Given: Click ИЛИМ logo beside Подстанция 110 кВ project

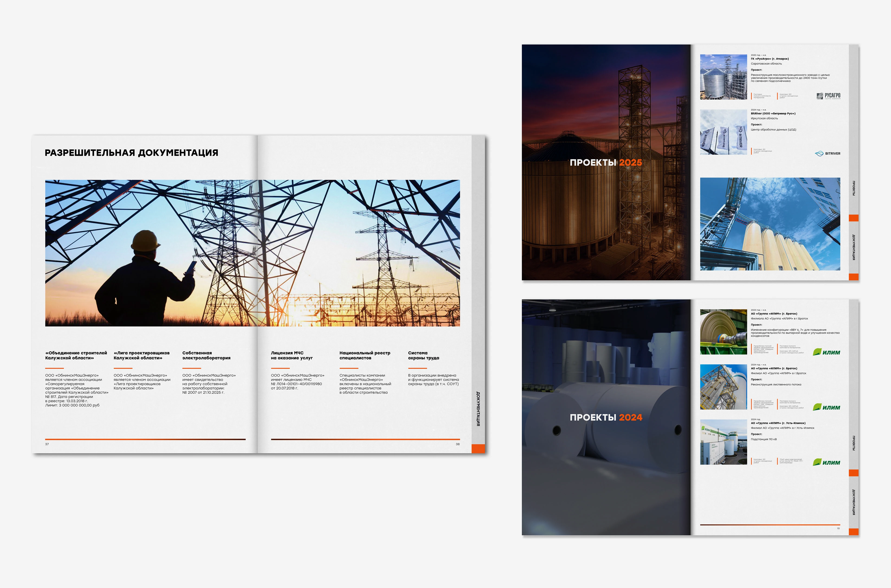Looking at the screenshot, I should 826,462.
